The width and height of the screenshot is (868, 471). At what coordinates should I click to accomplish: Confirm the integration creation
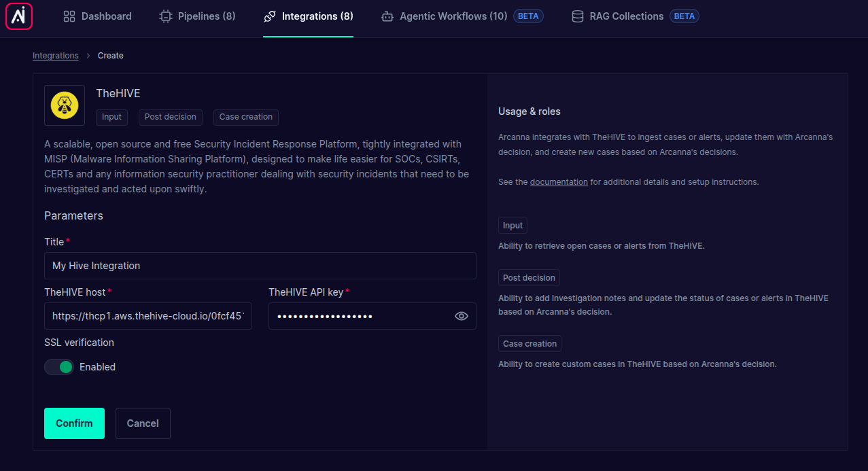point(74,423)
